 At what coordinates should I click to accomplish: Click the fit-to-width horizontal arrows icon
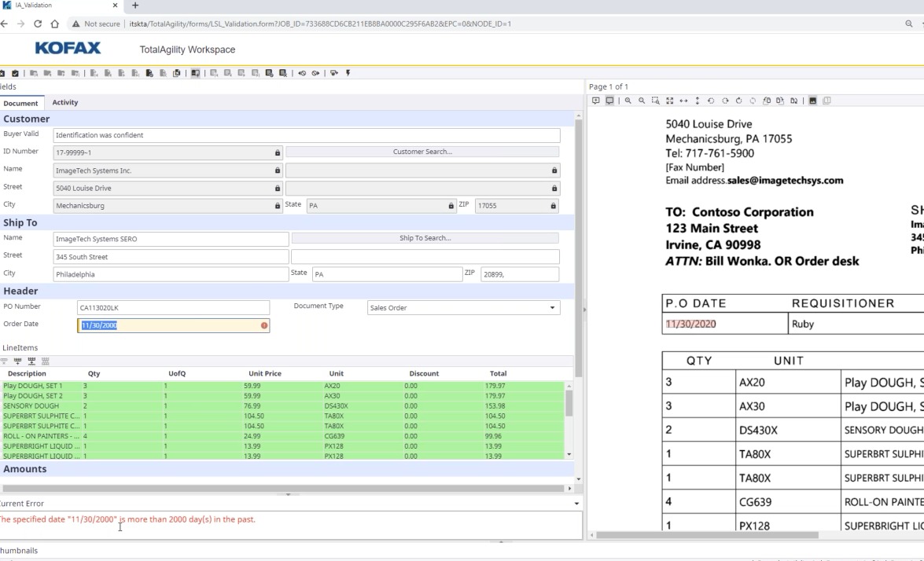683,101
